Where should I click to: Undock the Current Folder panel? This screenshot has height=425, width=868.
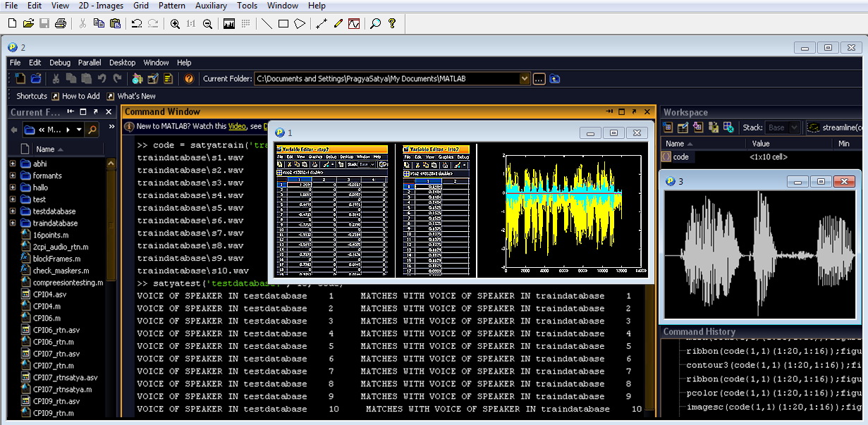96,112
